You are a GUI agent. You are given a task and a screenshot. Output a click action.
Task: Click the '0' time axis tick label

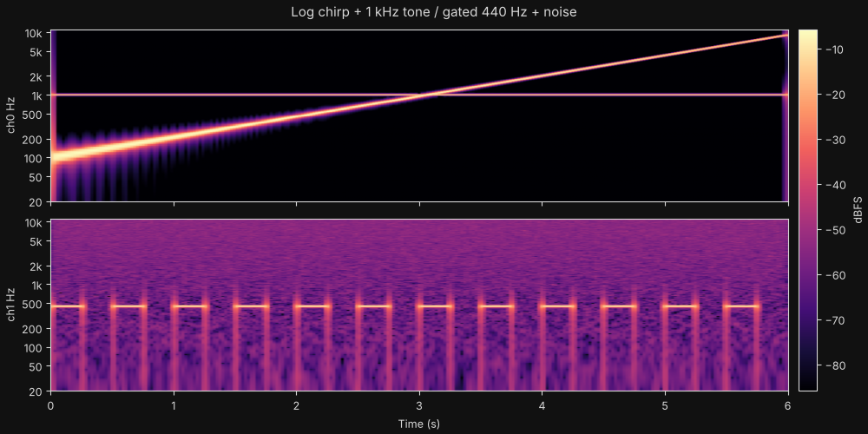point(51,406)
